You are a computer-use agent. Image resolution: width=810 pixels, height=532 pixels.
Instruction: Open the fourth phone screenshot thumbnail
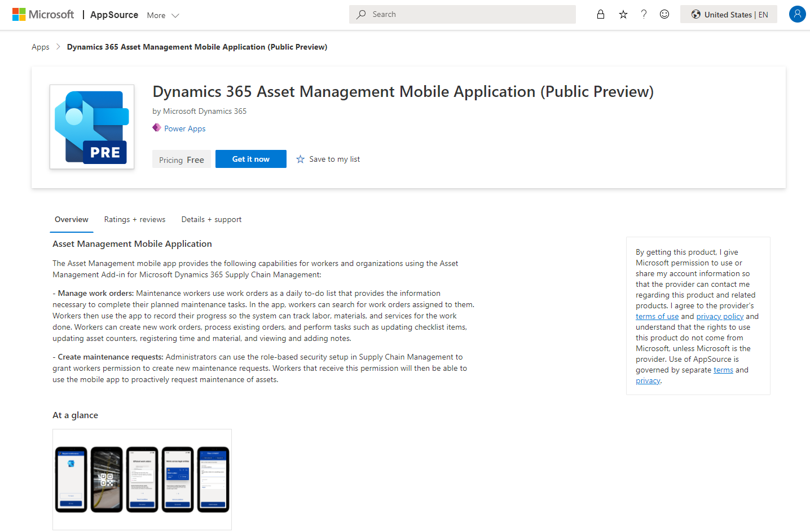click(178, 480)
